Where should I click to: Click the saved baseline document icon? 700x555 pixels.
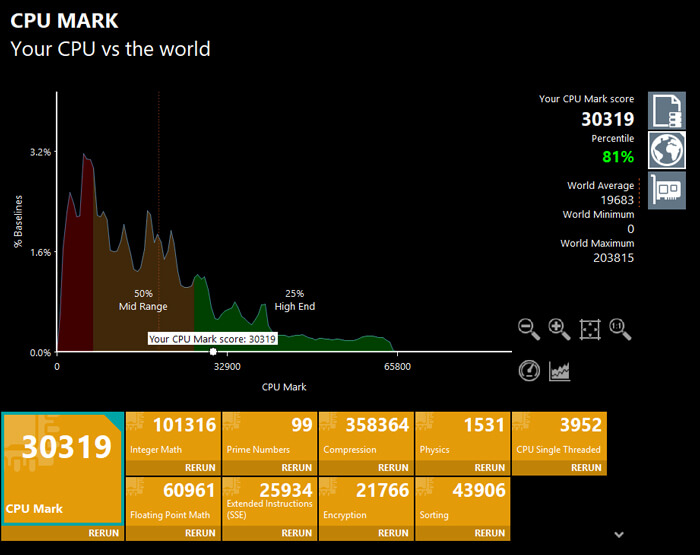666,109
